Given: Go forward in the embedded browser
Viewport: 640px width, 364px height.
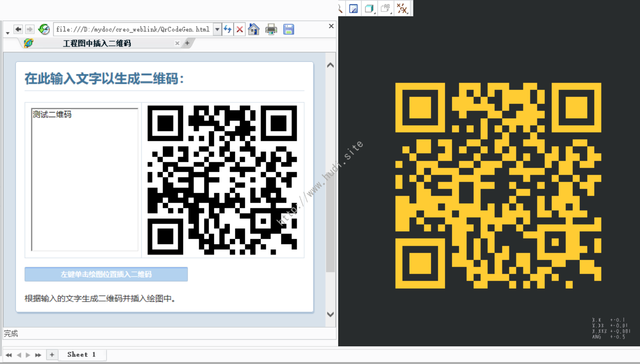Looking at the screenshot, I should point(29,29).
